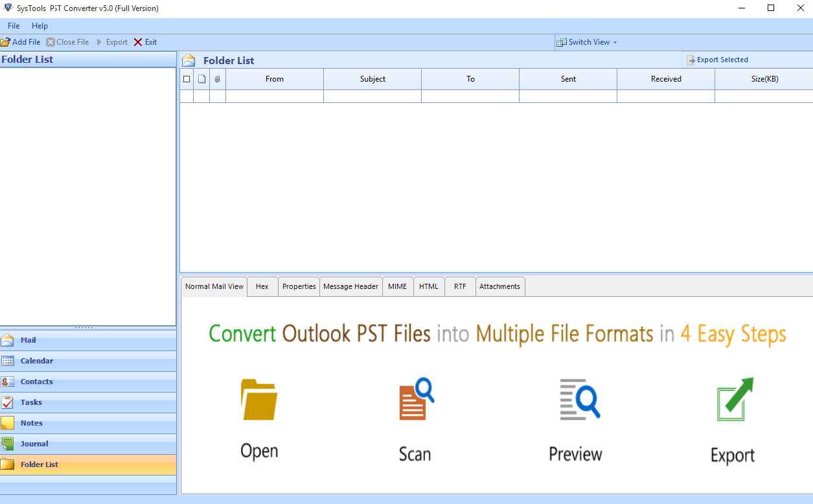Expand the Switch View dropdown

(x=615, y=42)
